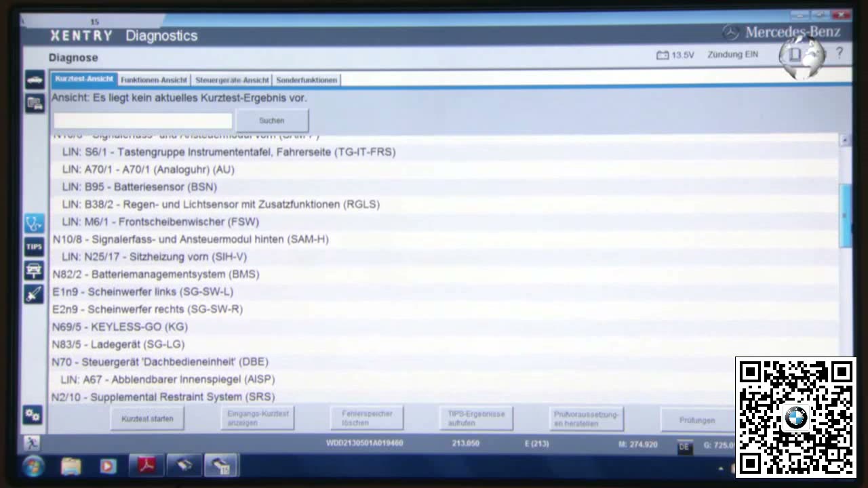Click the highlighted XENTRY taskbar button
868x488 pixels.
220,466
